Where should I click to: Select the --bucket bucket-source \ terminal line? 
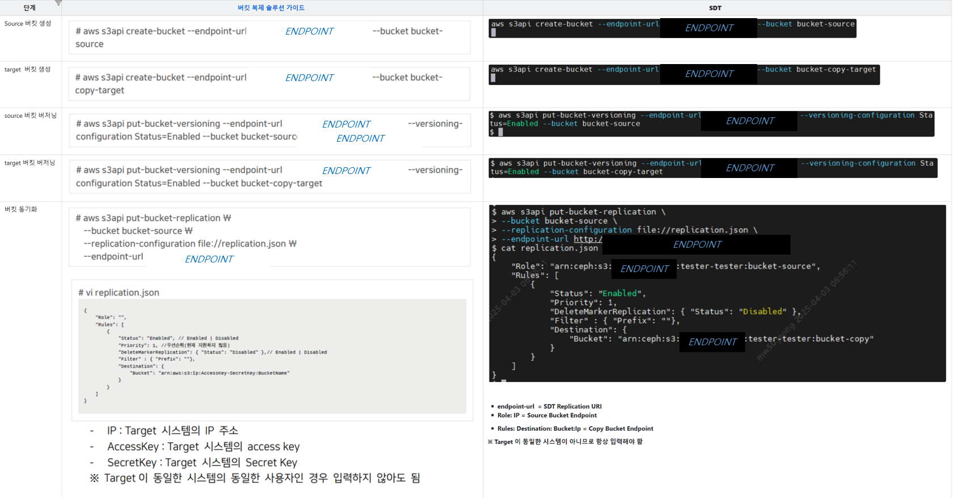point(554,221)
